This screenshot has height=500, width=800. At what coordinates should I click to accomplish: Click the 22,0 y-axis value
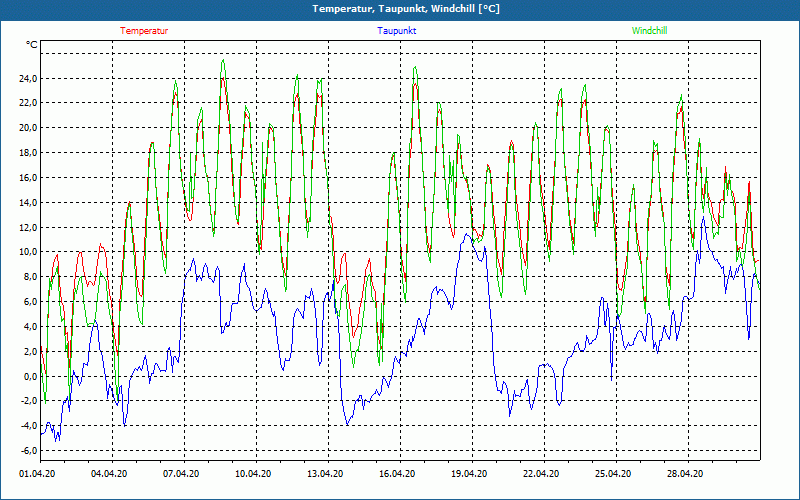27,103
